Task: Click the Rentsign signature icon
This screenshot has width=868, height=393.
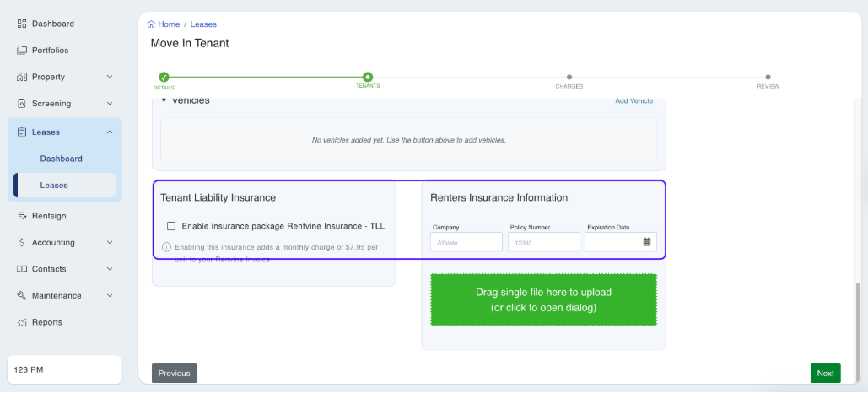Action: (x=23, y=216)
